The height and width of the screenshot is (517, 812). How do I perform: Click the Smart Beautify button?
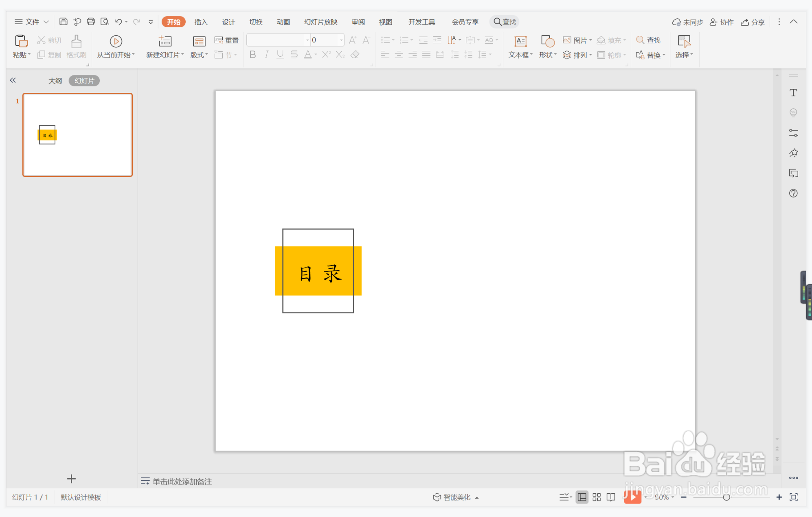click(x=455, y=497)
